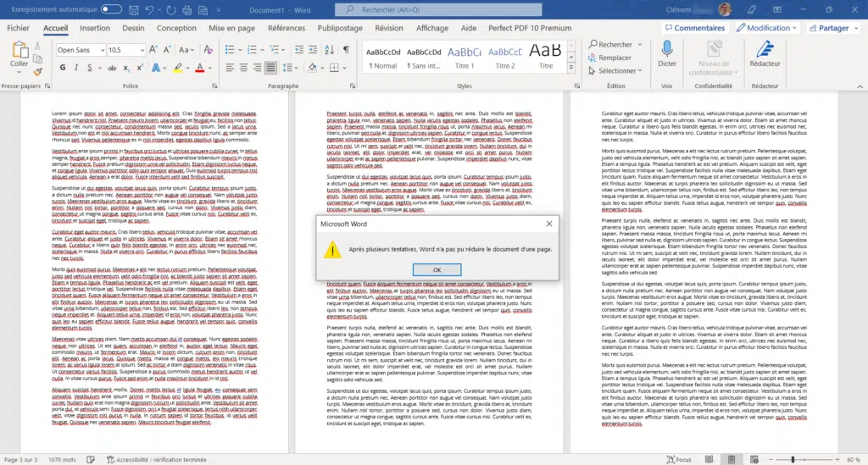The width and height of the screenshot is (868, 465).
Task: Toggle subscript formatting
Action: click(x=126, y=68)
